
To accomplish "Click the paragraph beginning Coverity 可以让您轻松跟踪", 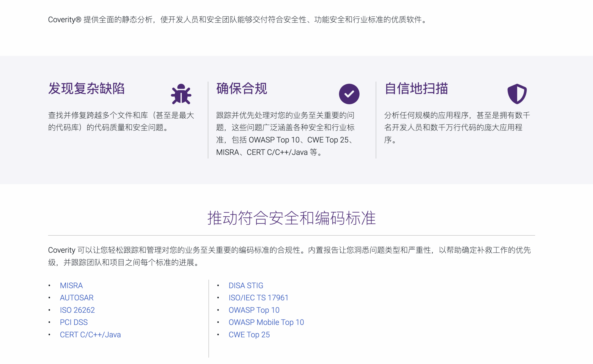I will 289,256.
